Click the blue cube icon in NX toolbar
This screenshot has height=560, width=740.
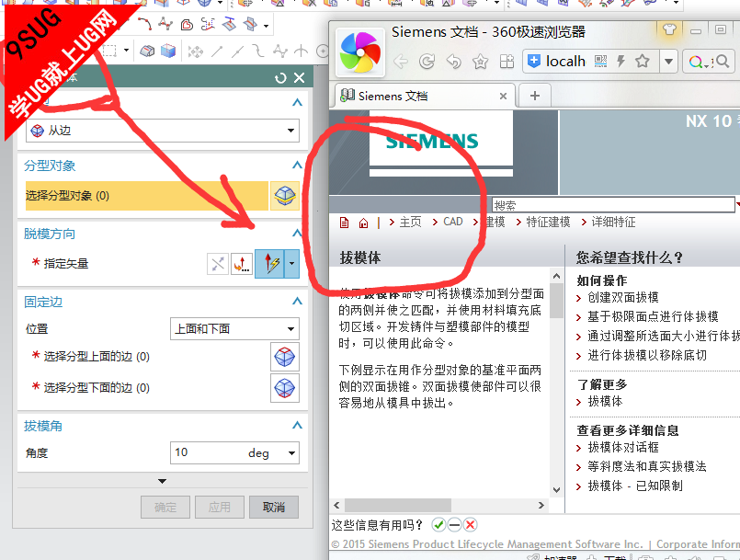(168, 51)
